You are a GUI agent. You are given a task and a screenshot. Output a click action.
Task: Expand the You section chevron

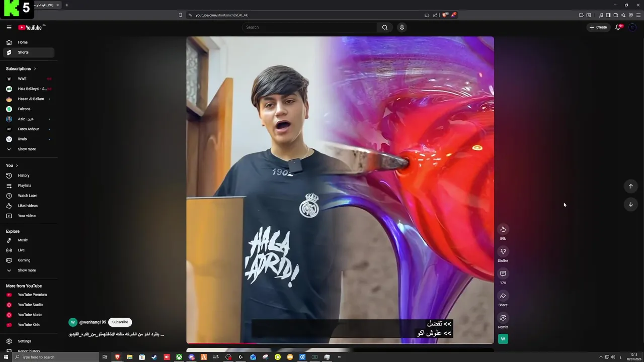click(x=17, y=165)
